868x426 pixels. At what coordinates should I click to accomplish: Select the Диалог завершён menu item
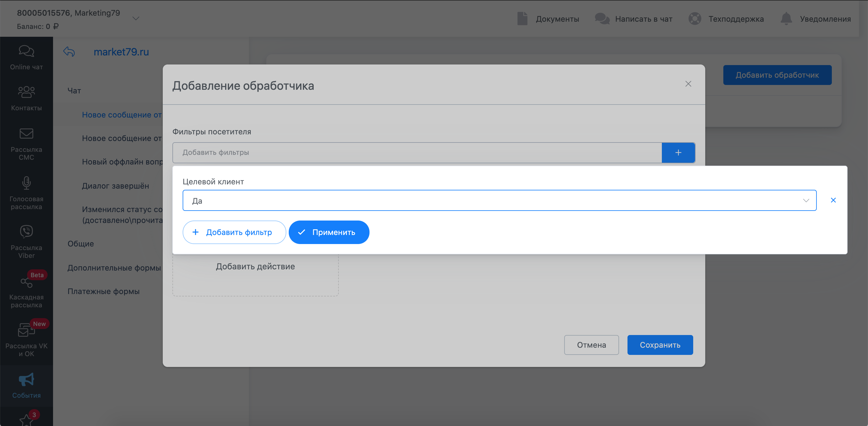[115, 186]
